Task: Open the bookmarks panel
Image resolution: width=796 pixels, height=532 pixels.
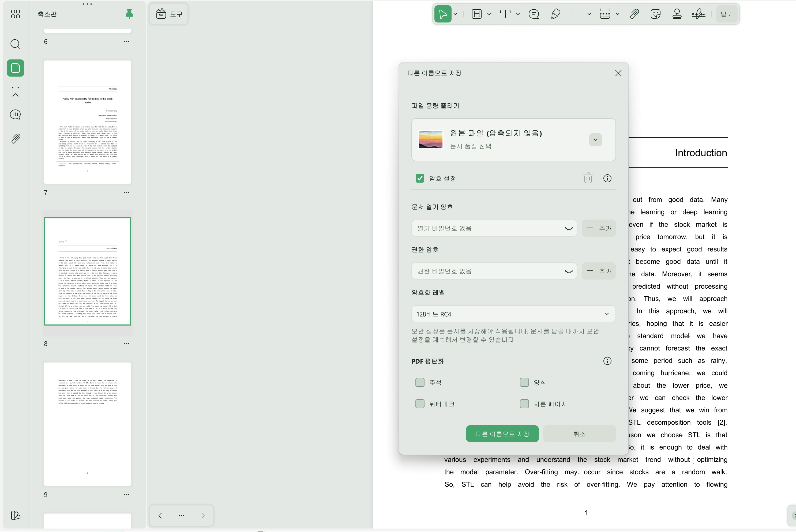Action: point(15,92)
